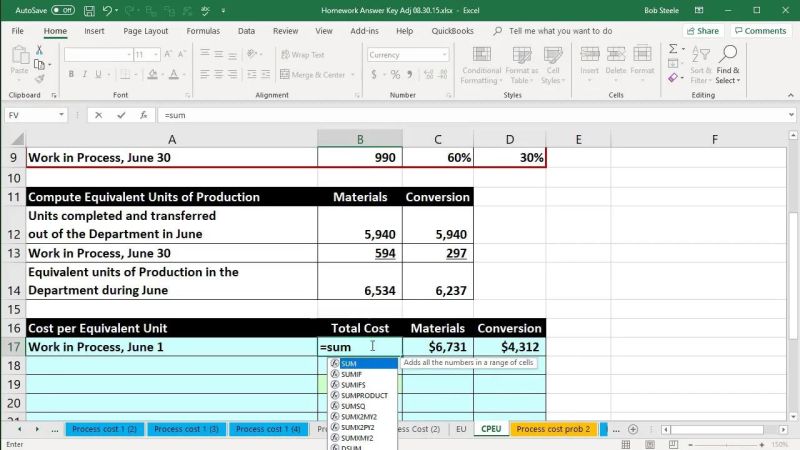Open Sort & Filter menu
The width and height of the screenshot is (800, 450).
701,65
